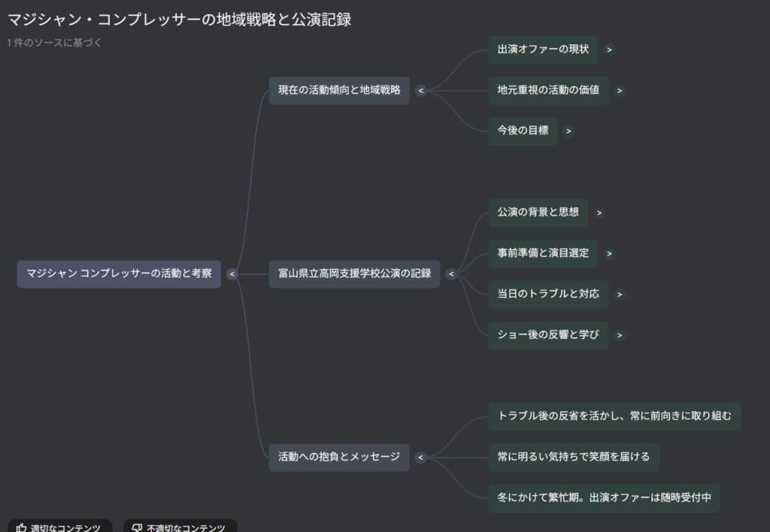Collapse the 現在の活動傾向と地域戦略 branch

(420, 90)
